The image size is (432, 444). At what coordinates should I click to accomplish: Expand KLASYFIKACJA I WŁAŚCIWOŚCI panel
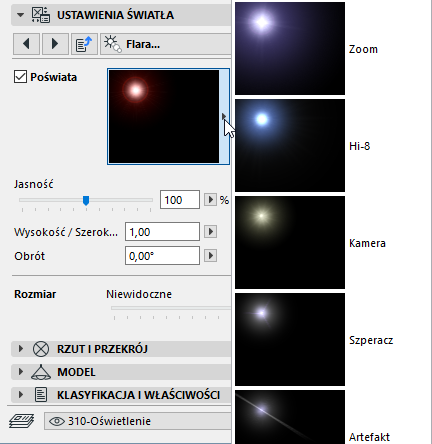pyautogui.click(x=21, y=395)
